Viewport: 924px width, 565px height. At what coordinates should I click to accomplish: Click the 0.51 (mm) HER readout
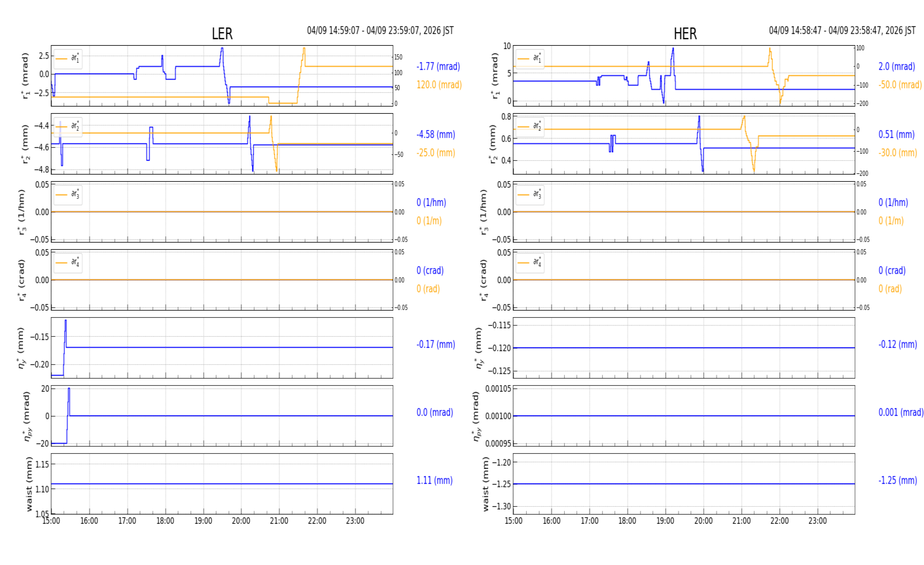pyautogui.click(x=896, y=135)
